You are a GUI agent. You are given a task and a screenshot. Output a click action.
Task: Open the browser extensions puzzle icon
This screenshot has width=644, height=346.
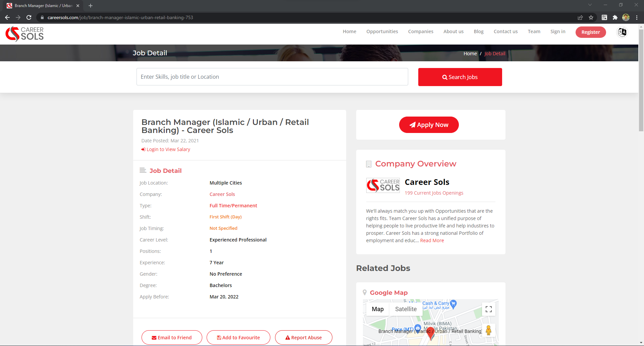[x=615, y=17]
